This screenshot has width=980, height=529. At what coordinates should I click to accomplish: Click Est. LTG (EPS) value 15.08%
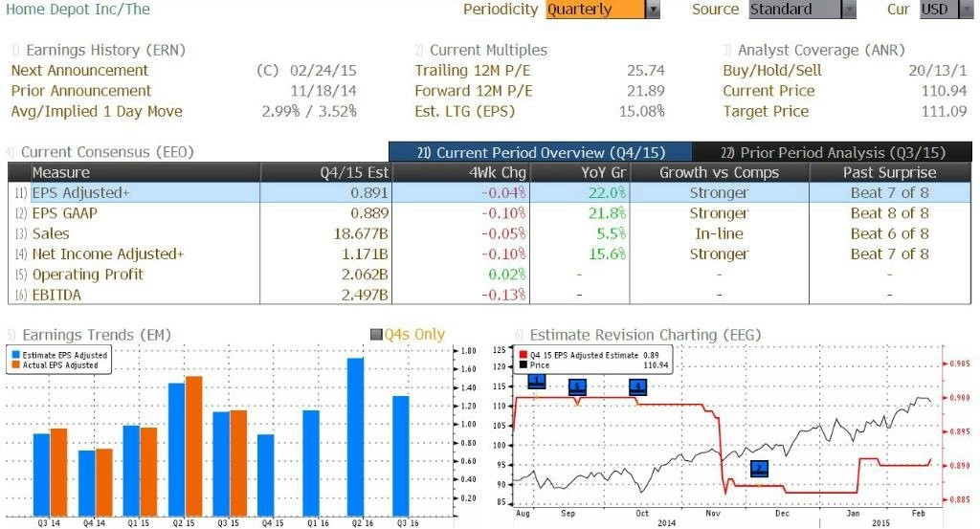pos(642,111)
